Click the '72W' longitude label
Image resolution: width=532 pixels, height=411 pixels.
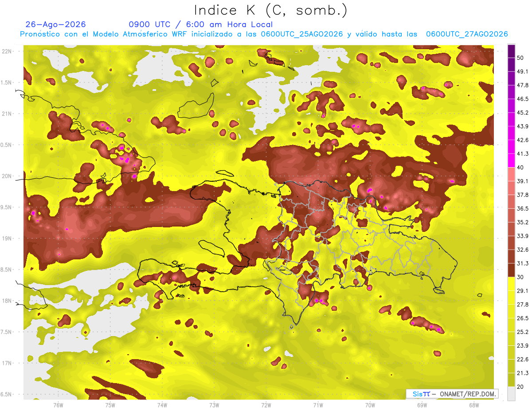pos(266,406)
